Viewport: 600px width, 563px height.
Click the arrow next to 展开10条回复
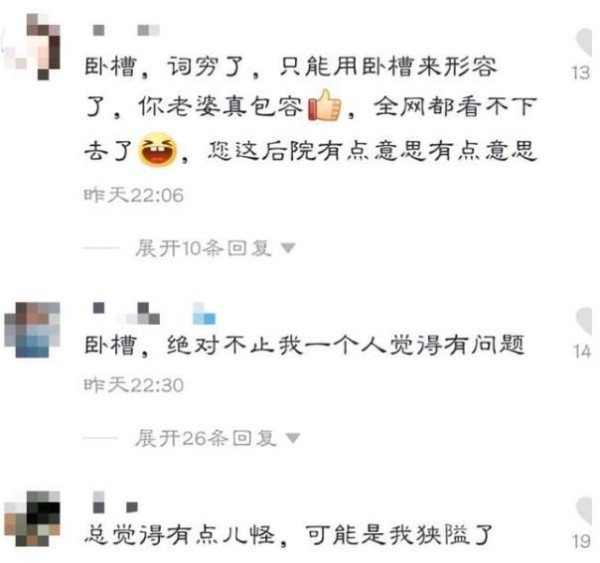(288, 248)
